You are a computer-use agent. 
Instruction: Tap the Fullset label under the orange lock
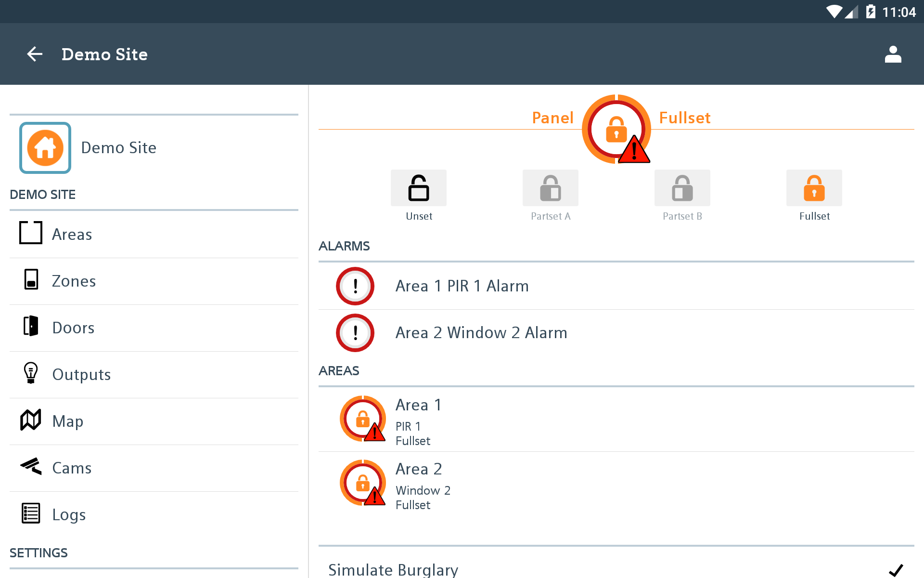coord(814,216)
